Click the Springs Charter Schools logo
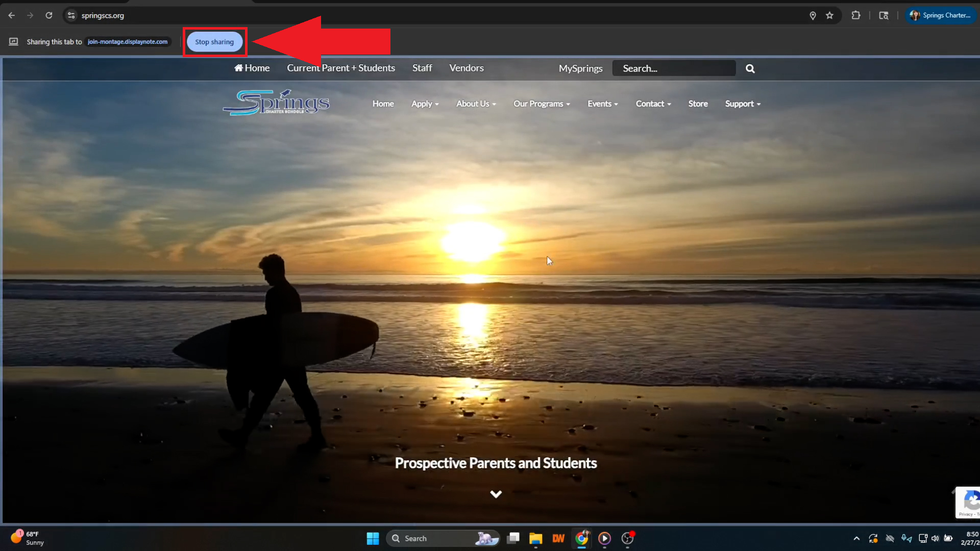This screenshot has height=551, width=980. (276, 103)
